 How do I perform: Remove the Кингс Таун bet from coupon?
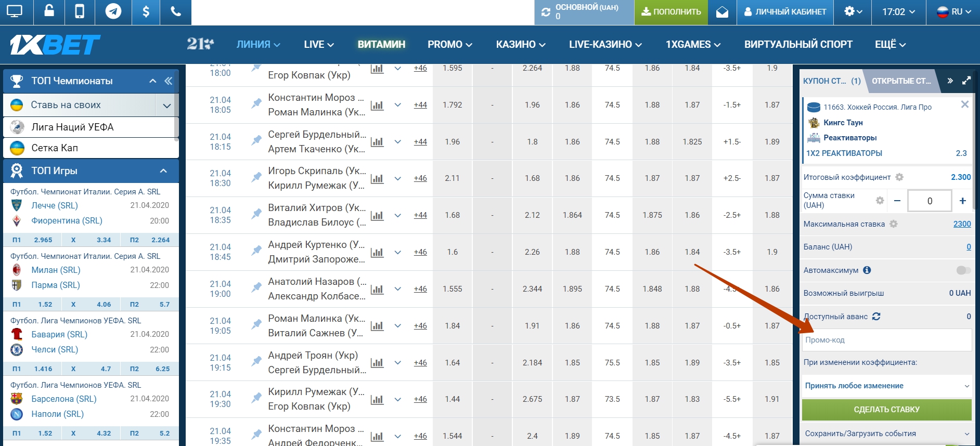tap(964, 104)
